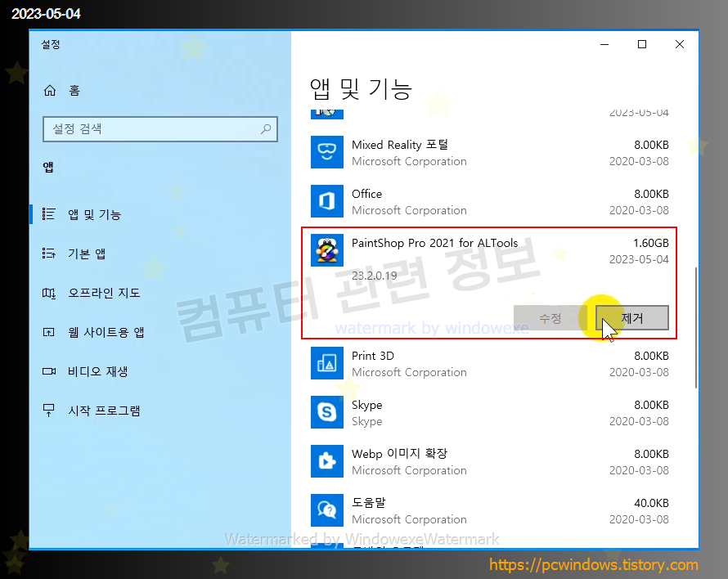Click the Print 3D app icon
Viewport: 728px width, 579px height.
[327, 363]
